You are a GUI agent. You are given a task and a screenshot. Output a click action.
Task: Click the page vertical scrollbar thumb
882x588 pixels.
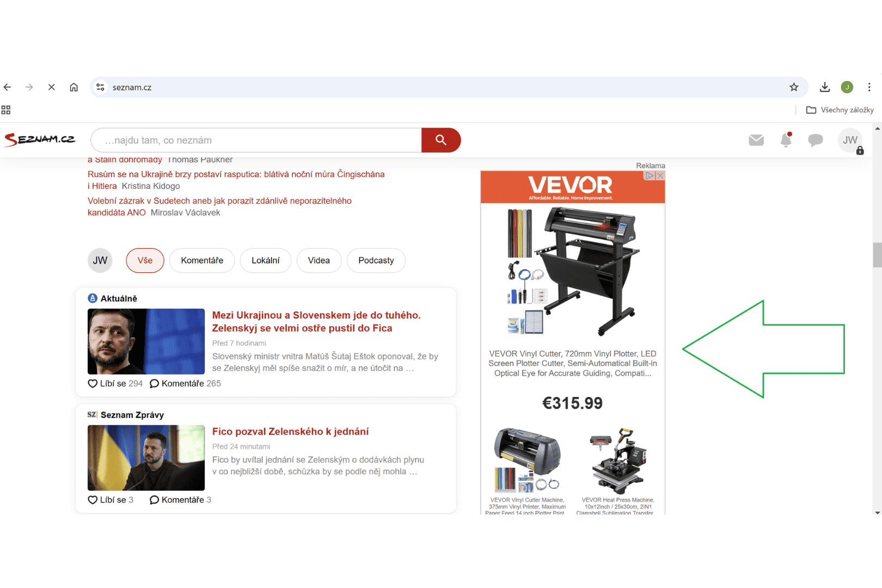(x=877, y=255)
